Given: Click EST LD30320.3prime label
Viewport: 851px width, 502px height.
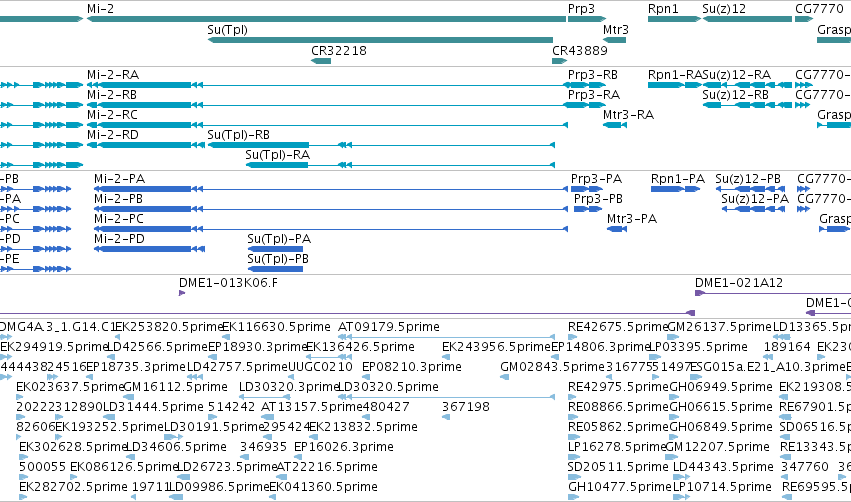Looking at the screenshot, I should pyautogui.click(x=289, y=387).
